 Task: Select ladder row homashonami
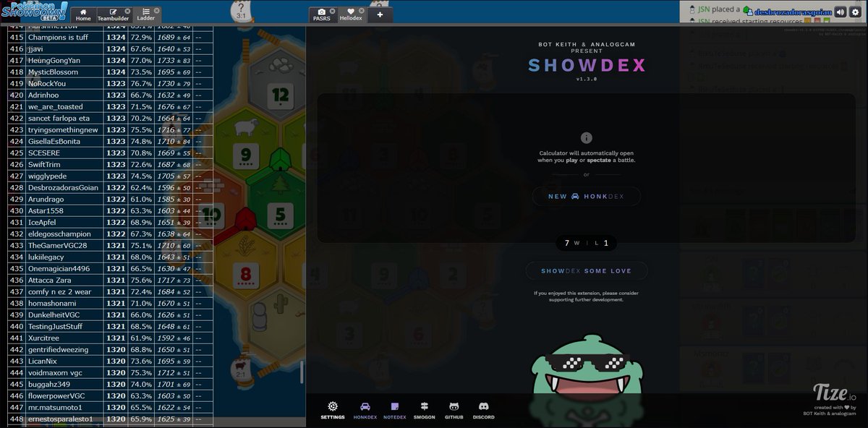[x=111, y=303]
